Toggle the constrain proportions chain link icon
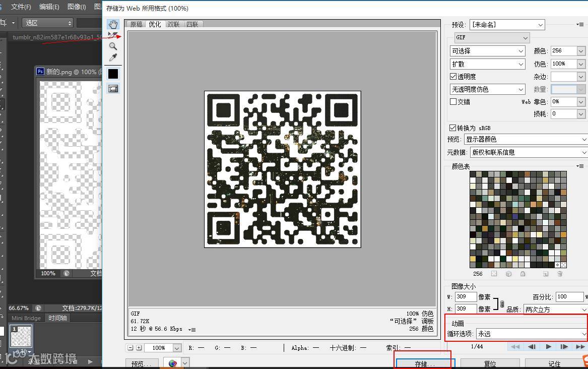 (x=502, y=304)
